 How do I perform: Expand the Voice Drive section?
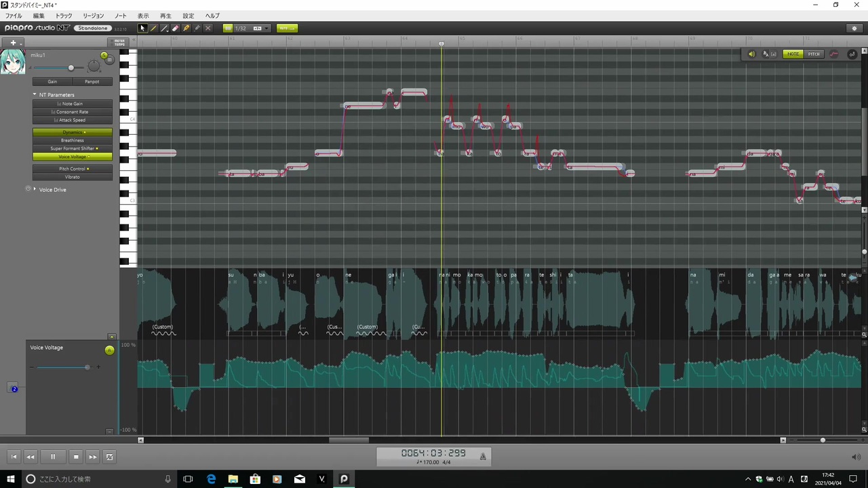click(35, 189)
